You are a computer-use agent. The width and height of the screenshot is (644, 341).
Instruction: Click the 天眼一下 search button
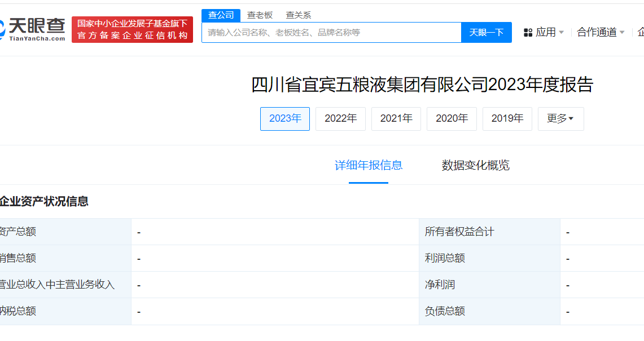click(486, 33)
